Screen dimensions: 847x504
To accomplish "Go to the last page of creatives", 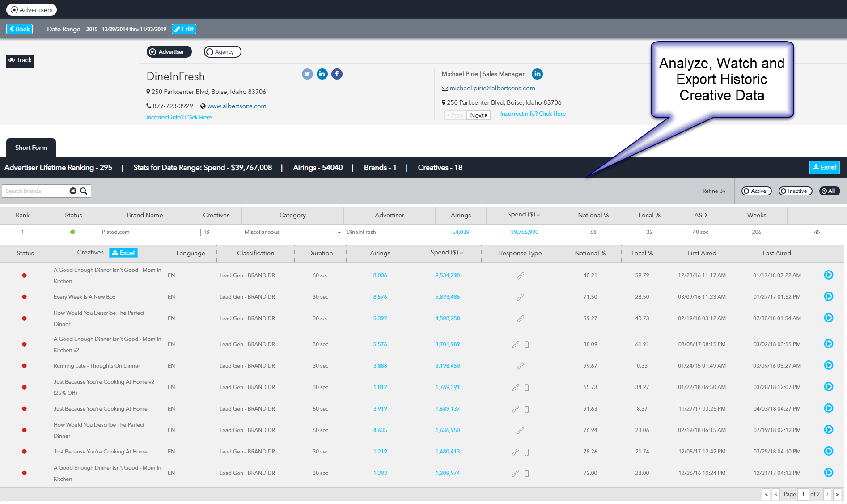I will click(x=837, y=494).
